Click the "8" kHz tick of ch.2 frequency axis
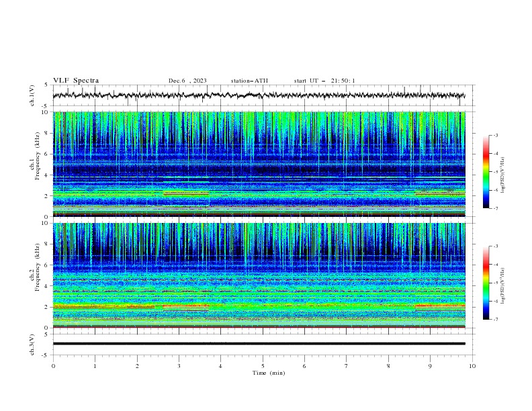532x411 pixels. click(47, 244)
